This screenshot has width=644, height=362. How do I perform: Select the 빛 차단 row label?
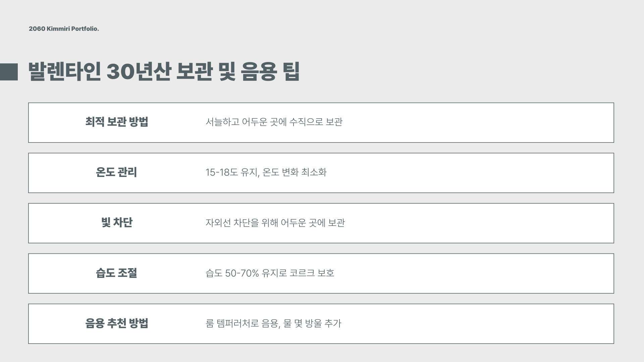click(117, 223)
